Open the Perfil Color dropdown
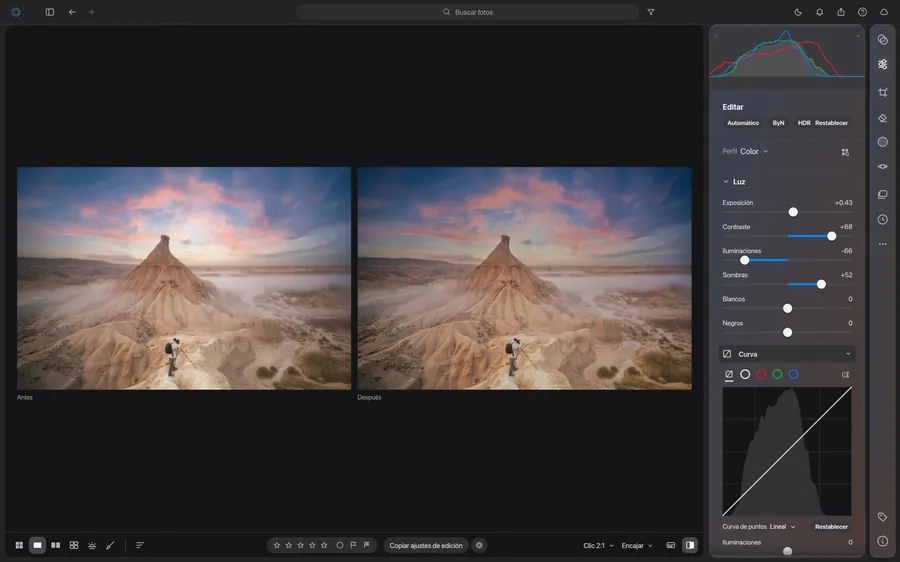This screenshot has height=562, width=900. (x=754, y=152)
